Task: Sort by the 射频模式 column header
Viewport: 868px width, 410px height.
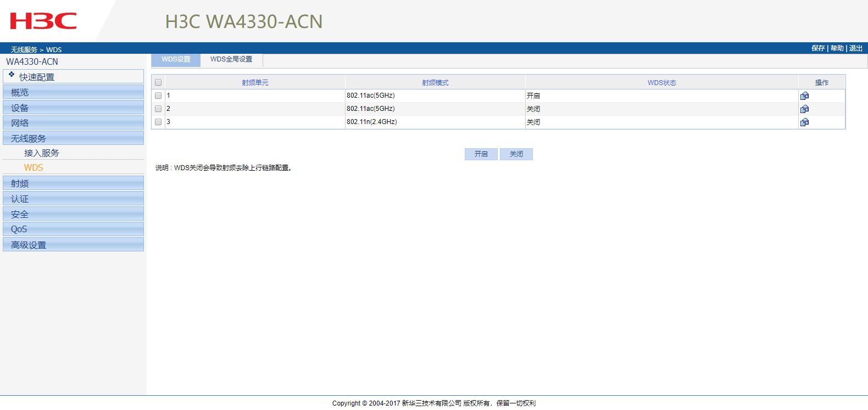Action: click(435, 83)
